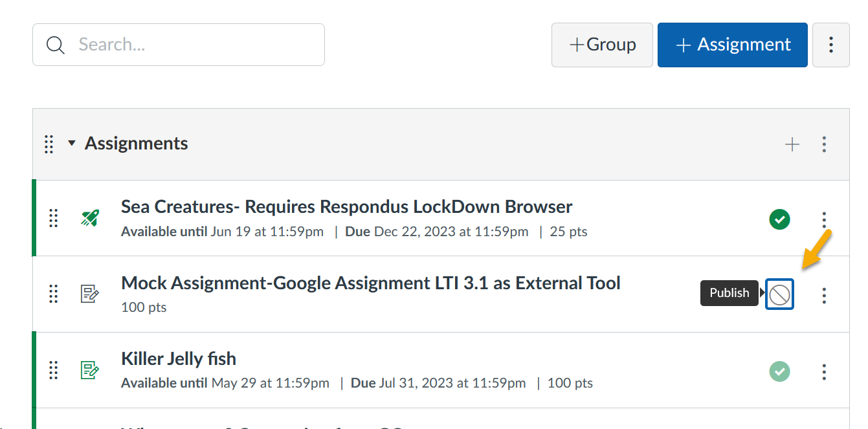
Task: Toggle published status of Killer Jelly fish
Action: point(779,371)
